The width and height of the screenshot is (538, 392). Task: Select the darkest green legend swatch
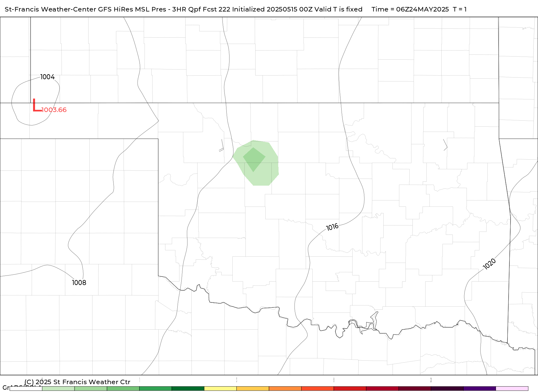[188, 389]
